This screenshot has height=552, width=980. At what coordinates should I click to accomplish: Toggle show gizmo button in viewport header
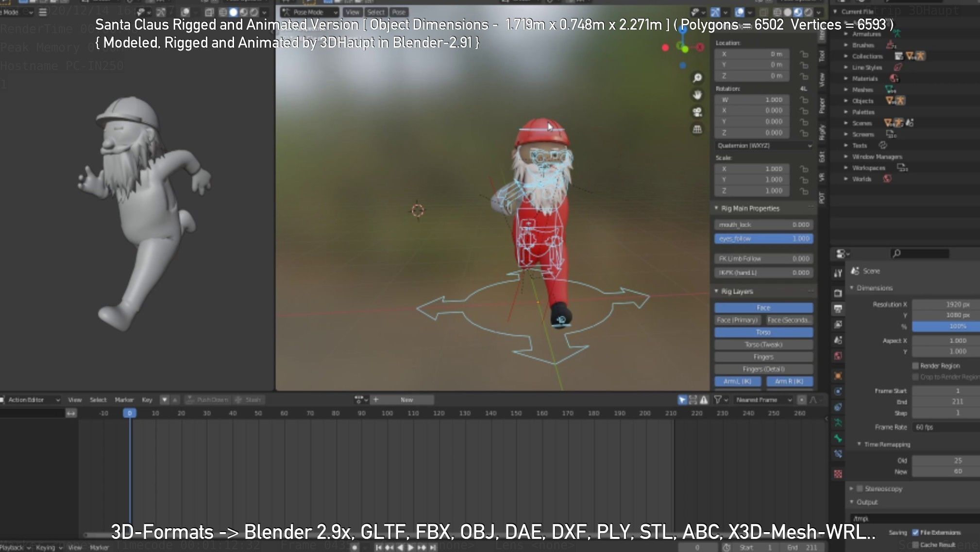pos(715,12)
